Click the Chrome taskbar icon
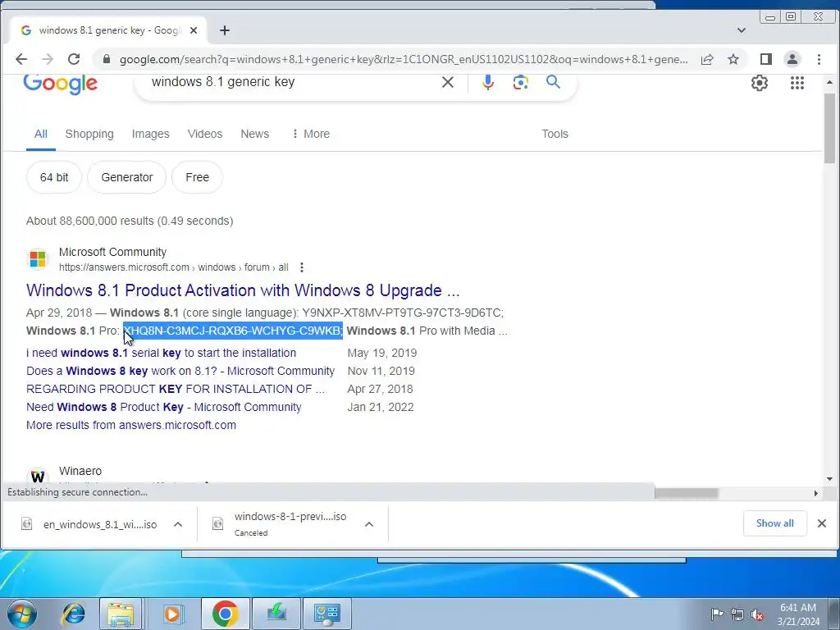The height and width of the screenshot is (630, 840). pos(225,614)
